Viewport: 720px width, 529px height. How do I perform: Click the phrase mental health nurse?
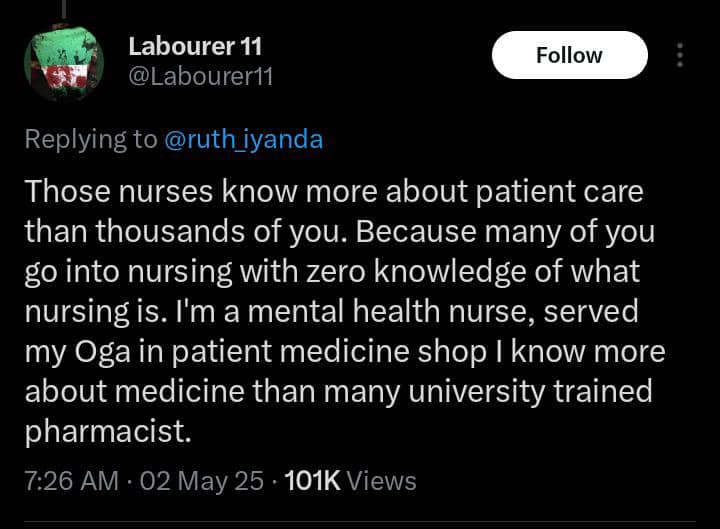coord(392,311)
